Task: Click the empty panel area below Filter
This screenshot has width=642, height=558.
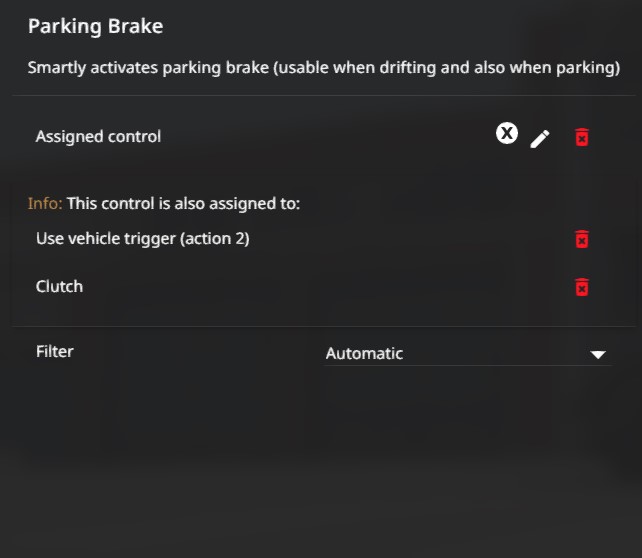Action: pyautogui.click(x=320, y=460)
